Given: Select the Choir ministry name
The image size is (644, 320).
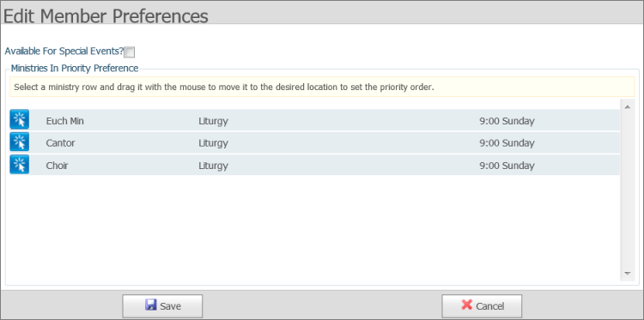Looking at the screenshot, I should click(x=57, y=166).
